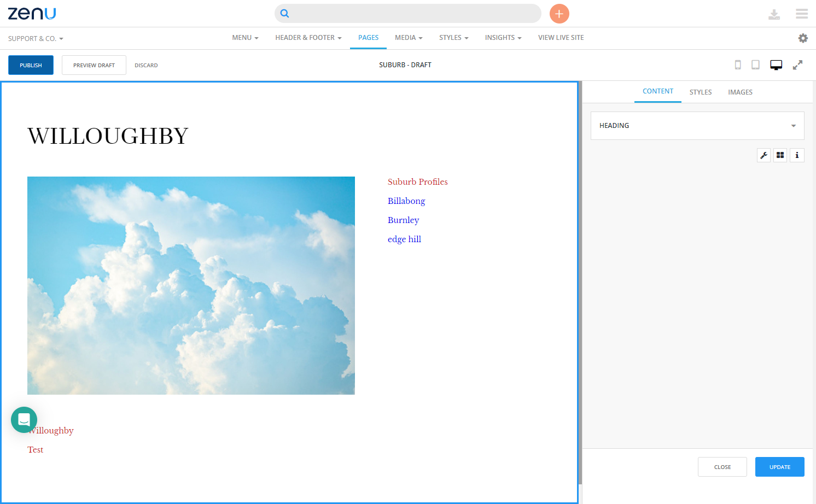The height and width of the screenshot is (504, 816).
Task: Expand the Insights dropdown
Action: pyautogui.click(x=503, y=38)
